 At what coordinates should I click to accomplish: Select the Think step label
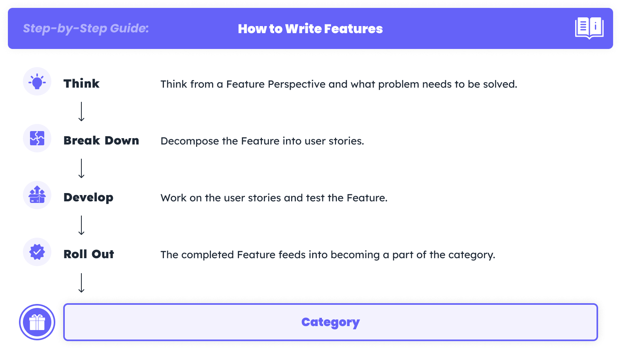(81, 84)
